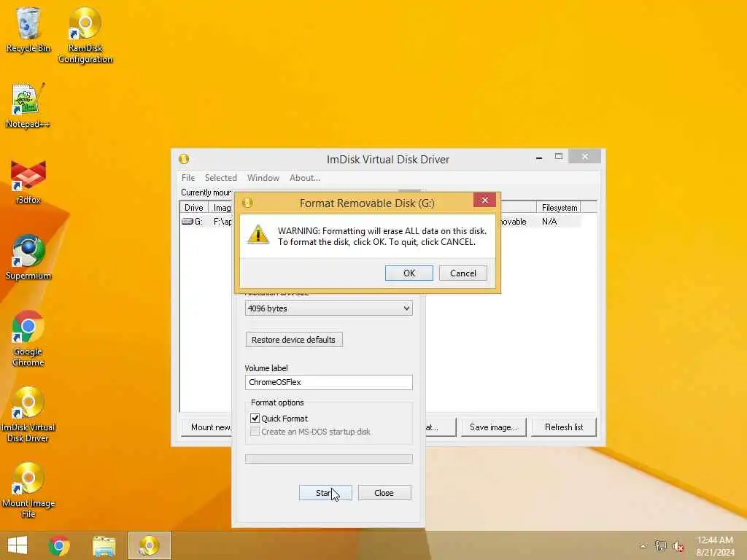Open File Explorer from the taskbar
The height and width of the screenshot is (560, 747).
tap(104, 545)
